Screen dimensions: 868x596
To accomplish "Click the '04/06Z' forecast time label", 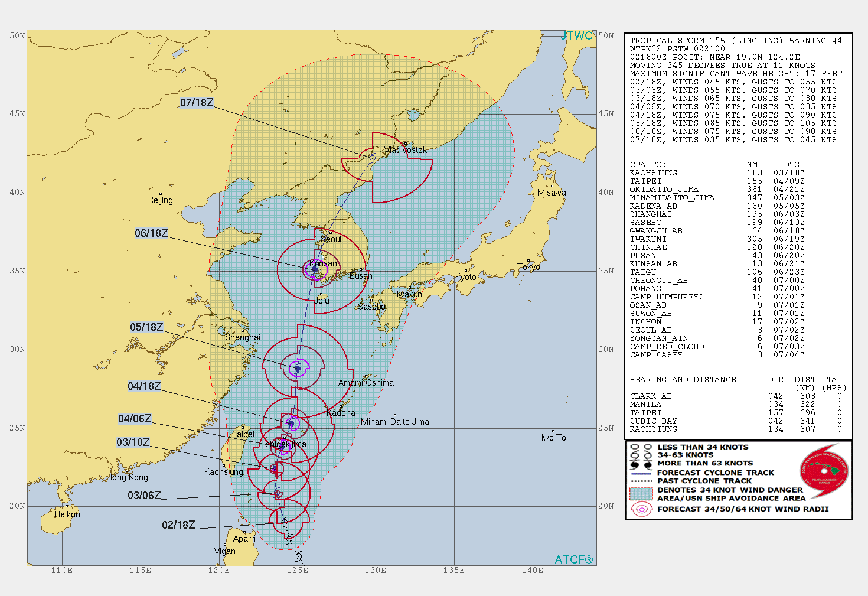I will [x=135, y=419].
